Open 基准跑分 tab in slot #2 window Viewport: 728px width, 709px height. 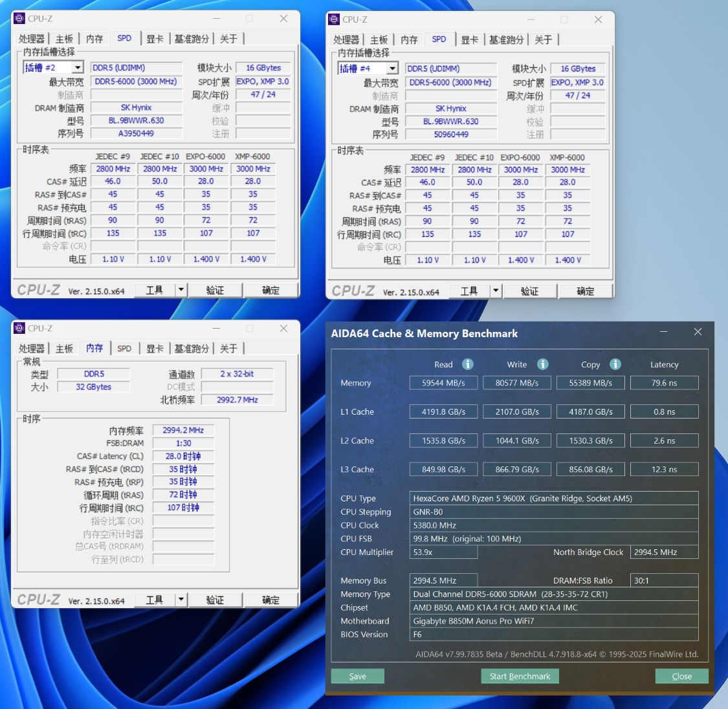[192, 39]
